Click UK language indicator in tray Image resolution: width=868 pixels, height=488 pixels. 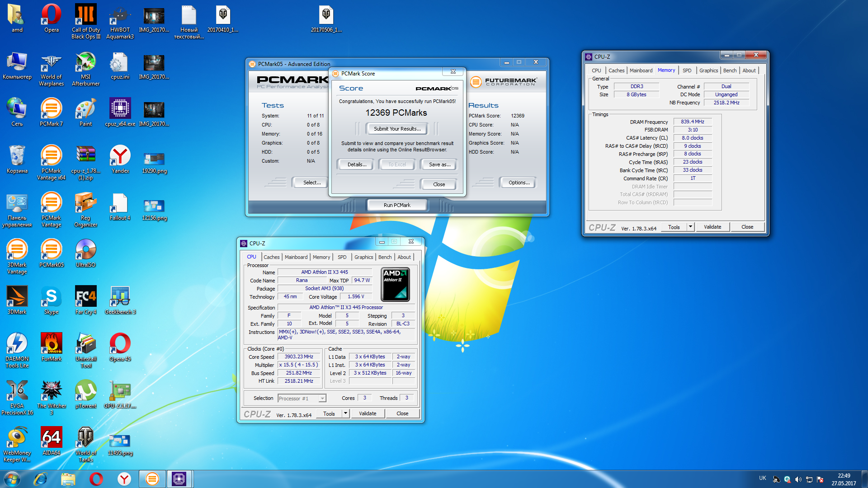[763, 478]
